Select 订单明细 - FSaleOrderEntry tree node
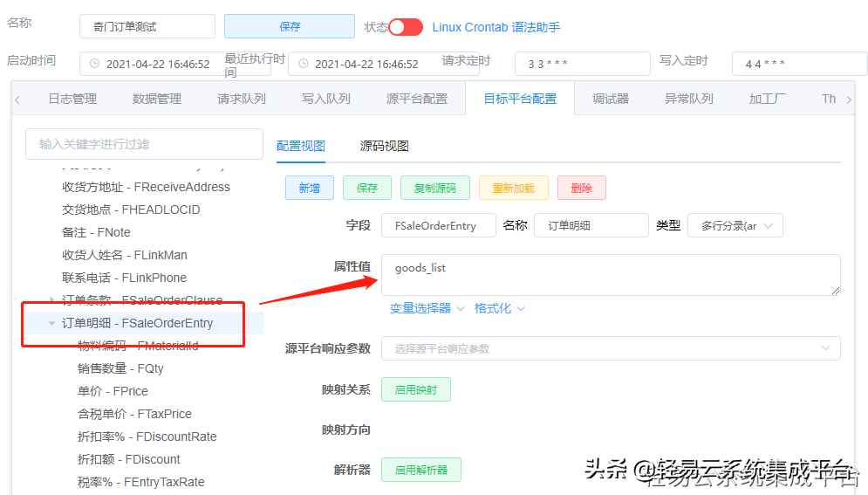The width and height of the screenshot is (868, 495). click(137, 323)
